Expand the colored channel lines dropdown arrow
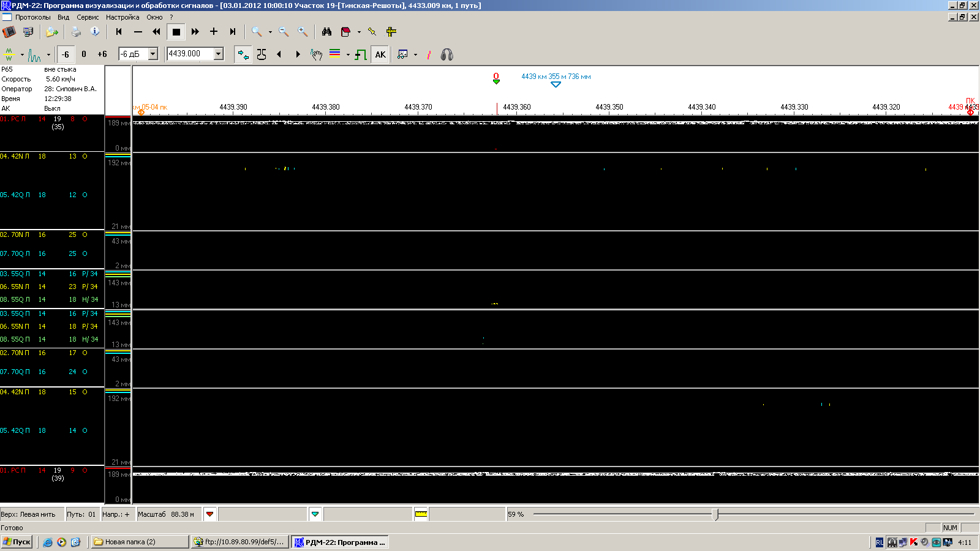Screen dimensions: 980x551 [348, 54]
